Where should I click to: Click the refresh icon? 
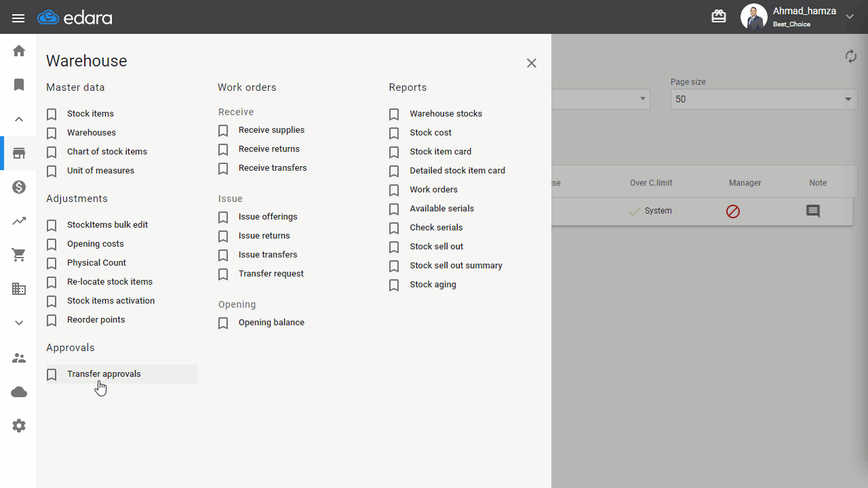point(851,56)
